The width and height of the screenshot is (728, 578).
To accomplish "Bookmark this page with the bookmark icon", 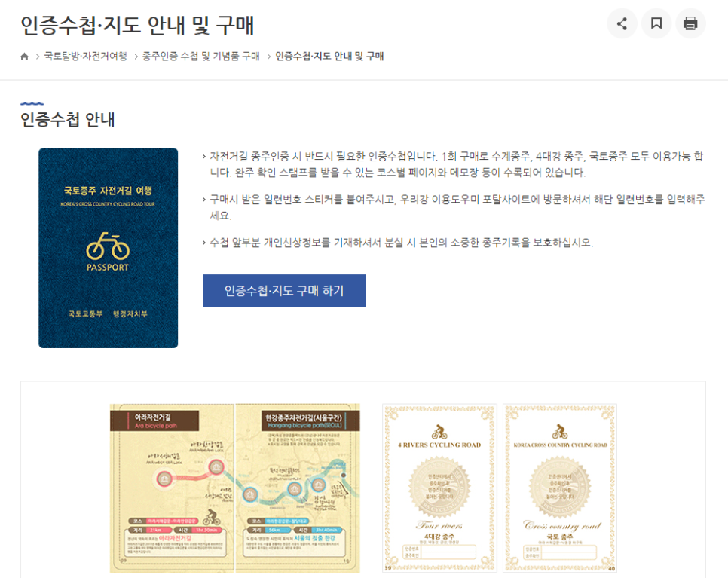I will tap(656, 23).
